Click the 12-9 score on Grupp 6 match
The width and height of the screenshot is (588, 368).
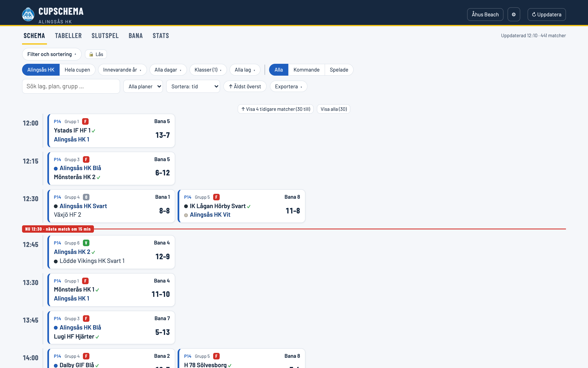pyautogui.click(x=163, y=257)
